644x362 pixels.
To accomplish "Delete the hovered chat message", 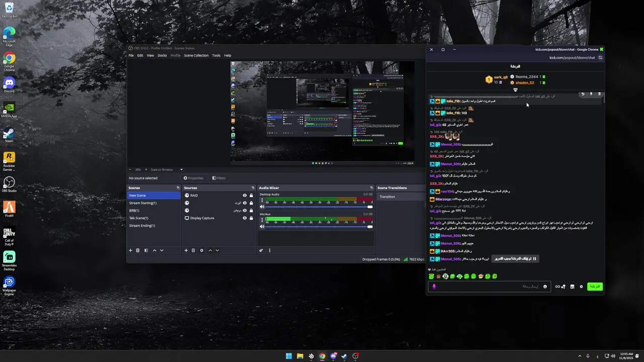I will click(599, 94).
